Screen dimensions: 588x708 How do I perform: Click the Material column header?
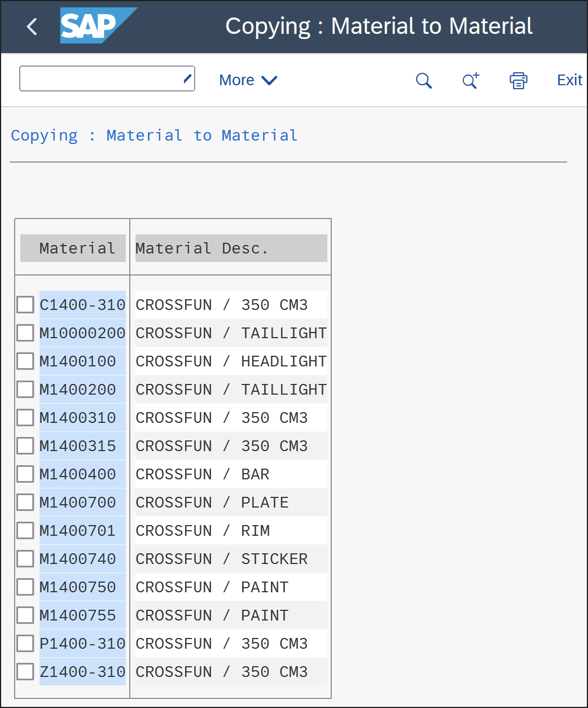pos(73,248)
